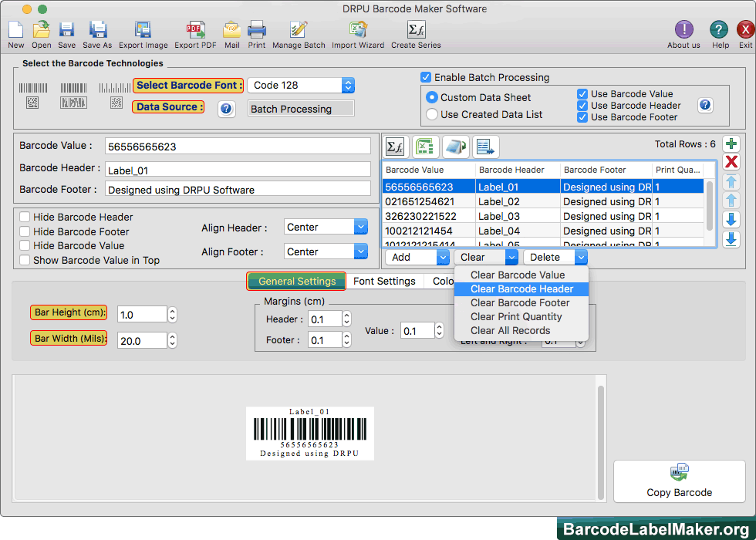
Task: Select the Use Created Data List radio button
Action: 434,116
